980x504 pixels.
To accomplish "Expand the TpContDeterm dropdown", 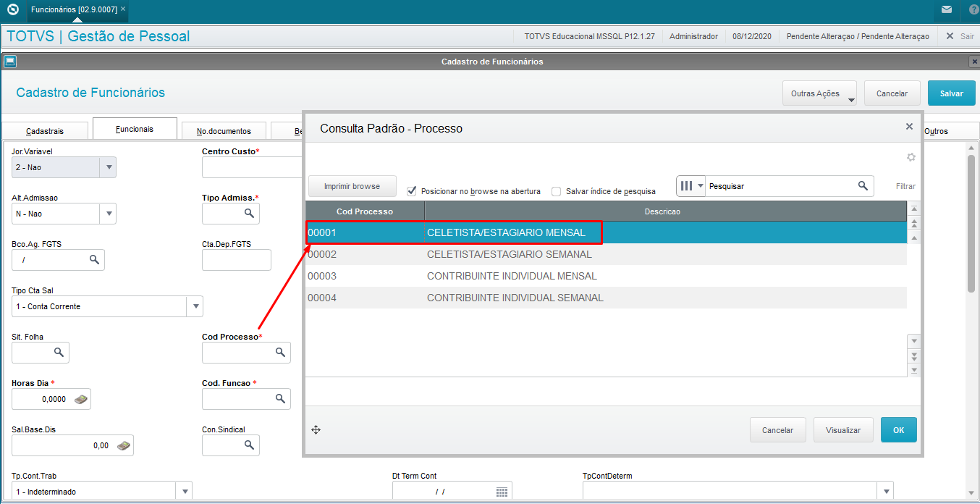I will pyautogui.click(x=885, y=492).
